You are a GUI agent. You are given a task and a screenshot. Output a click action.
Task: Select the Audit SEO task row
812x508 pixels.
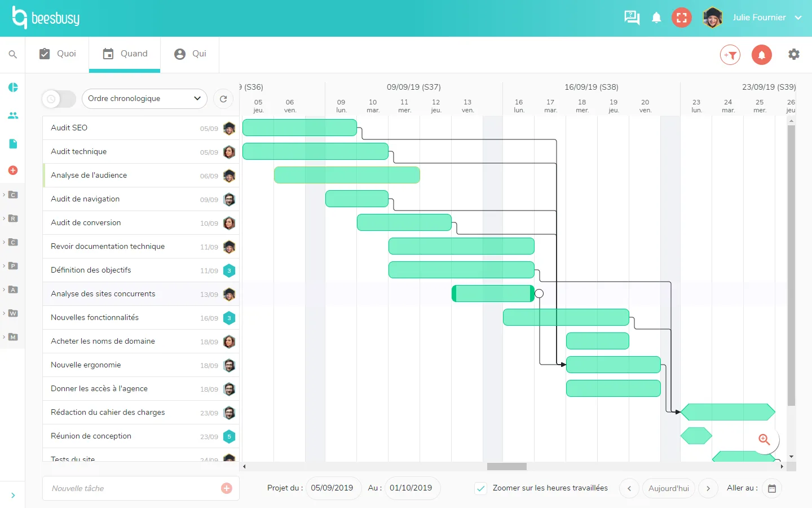click(x=140, y=128)
